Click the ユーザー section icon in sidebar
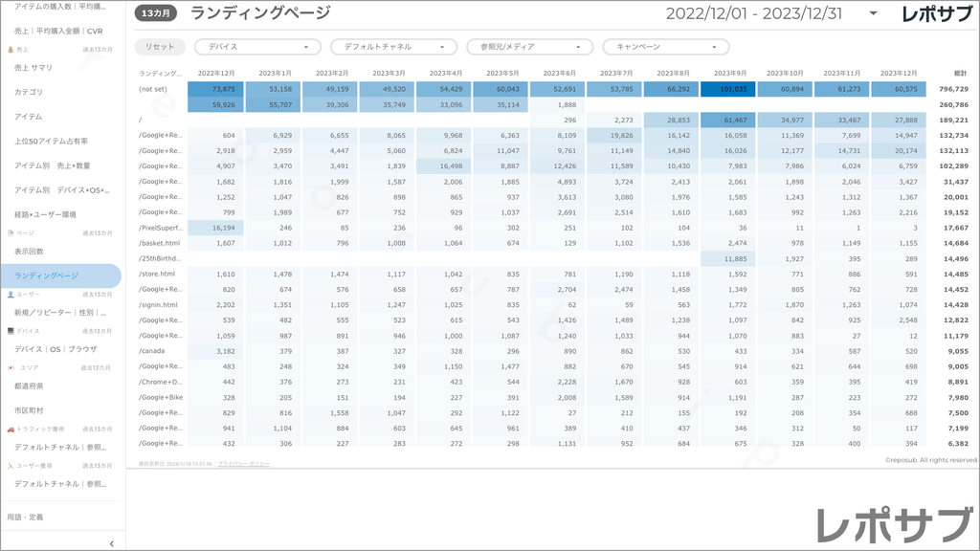Screen dimensions: 980x551 [x=10, y=294]
